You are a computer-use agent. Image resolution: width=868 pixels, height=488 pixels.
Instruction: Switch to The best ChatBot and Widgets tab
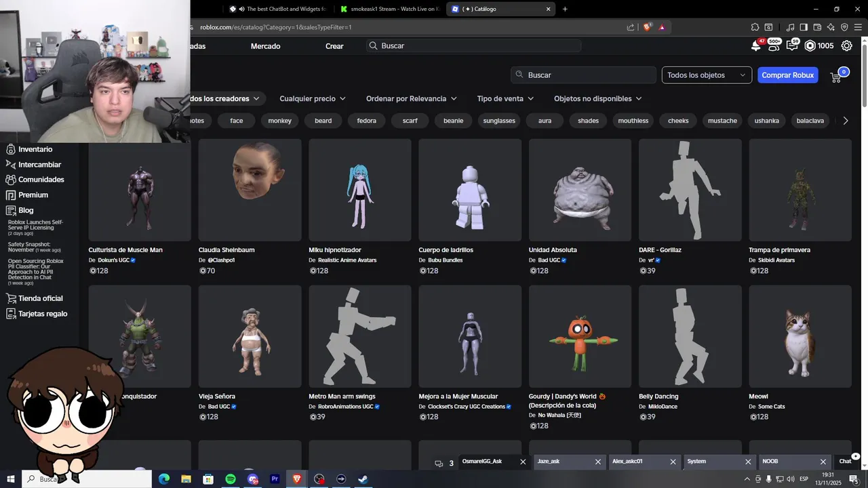278,9
